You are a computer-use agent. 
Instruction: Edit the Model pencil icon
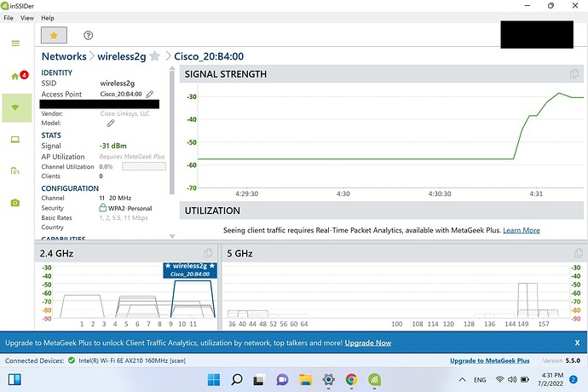pyautogui.click(x=111, y=123)
